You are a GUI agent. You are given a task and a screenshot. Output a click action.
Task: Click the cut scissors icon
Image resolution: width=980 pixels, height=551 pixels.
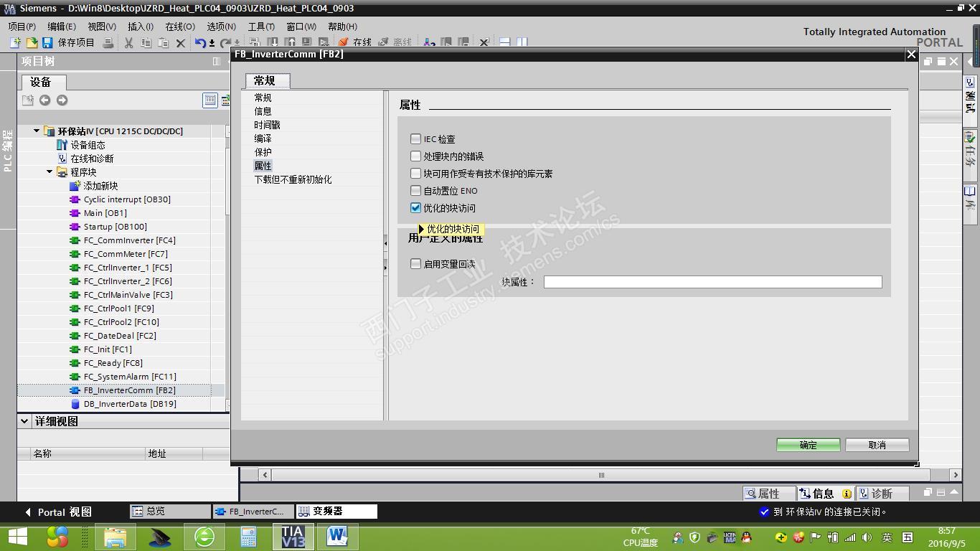tap(129, 43)
